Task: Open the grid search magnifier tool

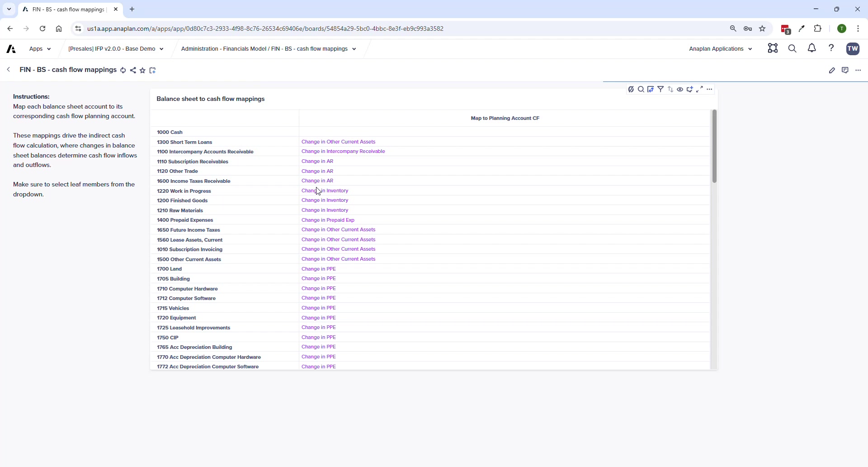Action: pyautogui.click(x=641, y=90)
